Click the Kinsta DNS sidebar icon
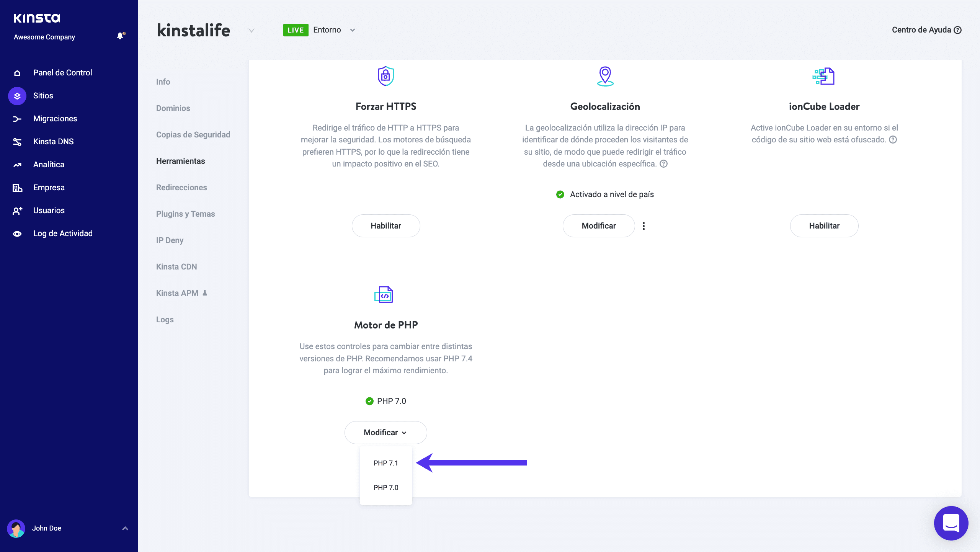Image resolution: width=980 pixels, height=552 pixels. coord(17,142)
